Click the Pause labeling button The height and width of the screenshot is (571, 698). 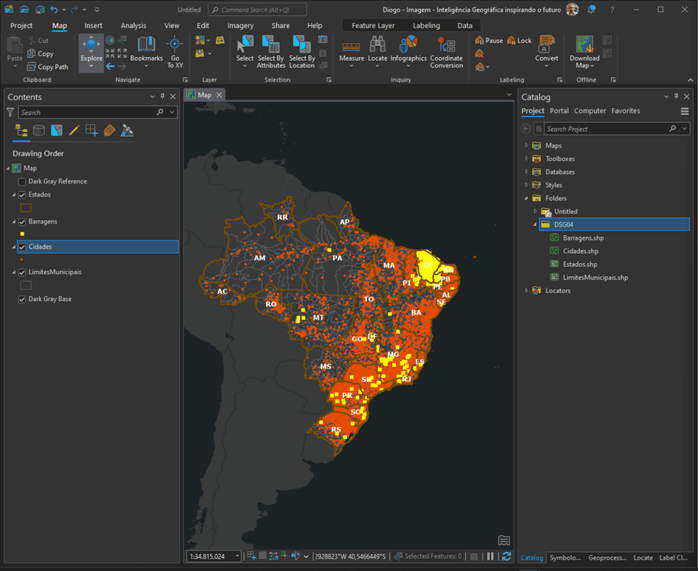click(489, 41)
